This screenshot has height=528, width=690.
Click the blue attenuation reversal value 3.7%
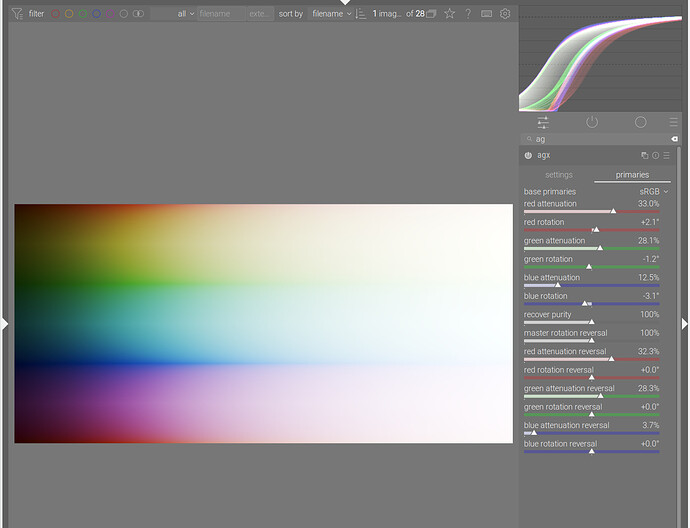point(650,425)
